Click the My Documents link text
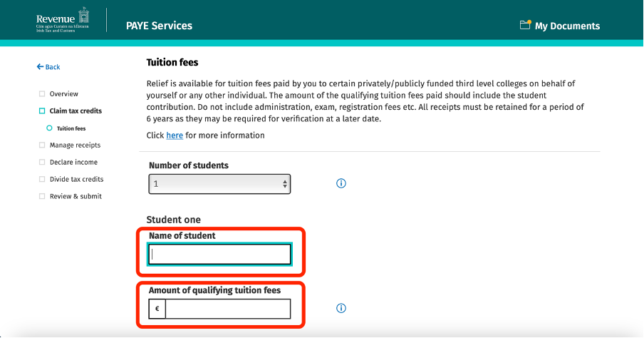Image resolution: width=644 pixels, height=338 pixels. [x=567, y=26]
